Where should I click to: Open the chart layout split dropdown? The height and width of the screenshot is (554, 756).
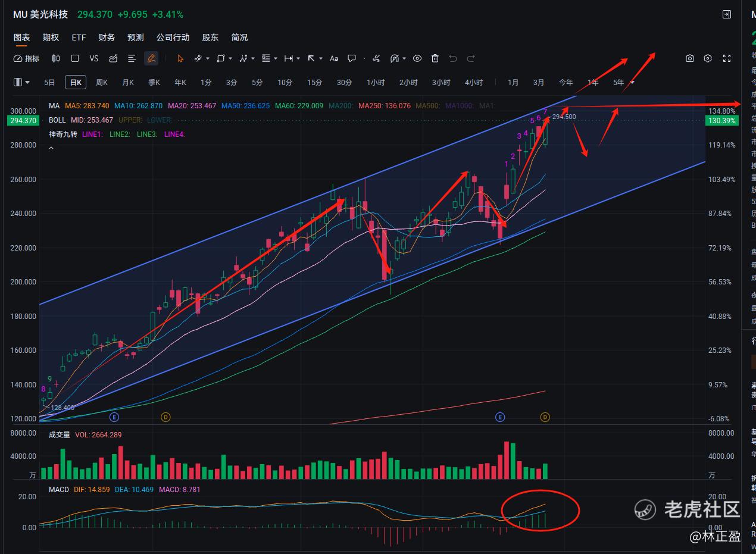(21, 82)
